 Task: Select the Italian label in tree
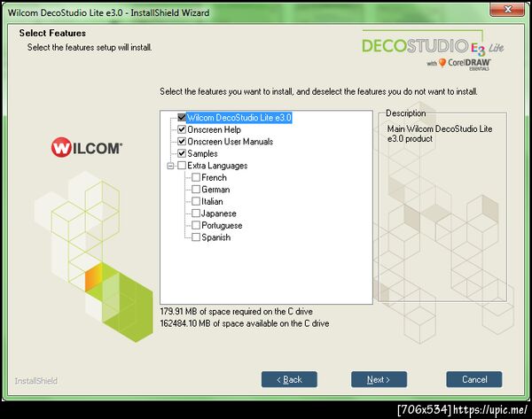tap(213, 201)
